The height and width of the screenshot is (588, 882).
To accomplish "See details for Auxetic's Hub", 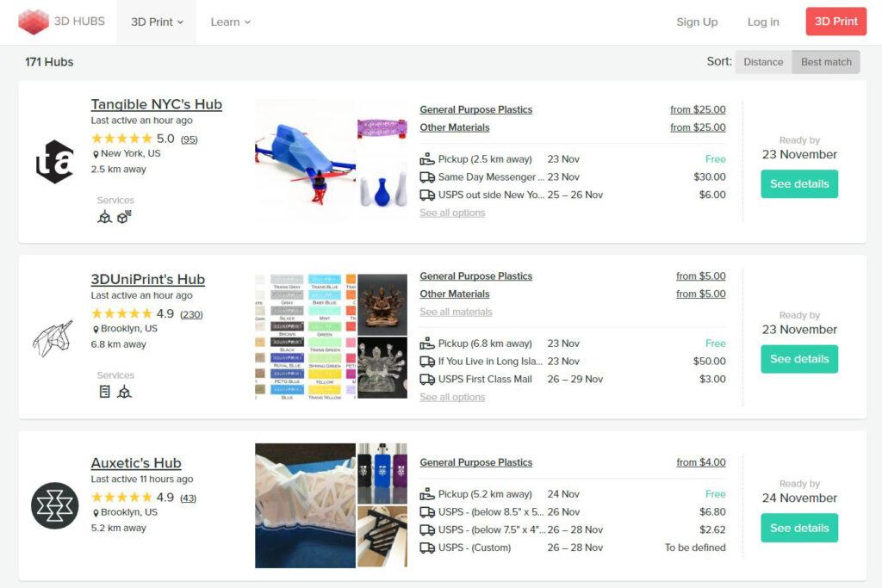I will click(x=799, y=528).
